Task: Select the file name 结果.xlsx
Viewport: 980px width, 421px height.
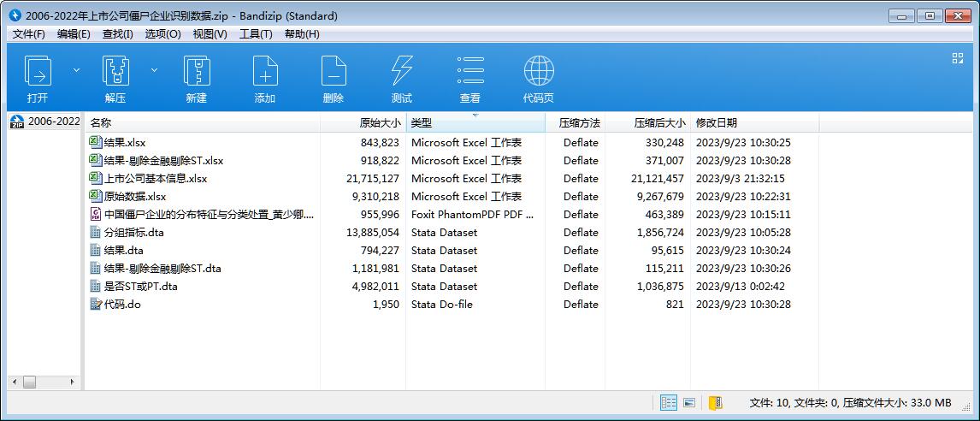Action: pos(125,143)
